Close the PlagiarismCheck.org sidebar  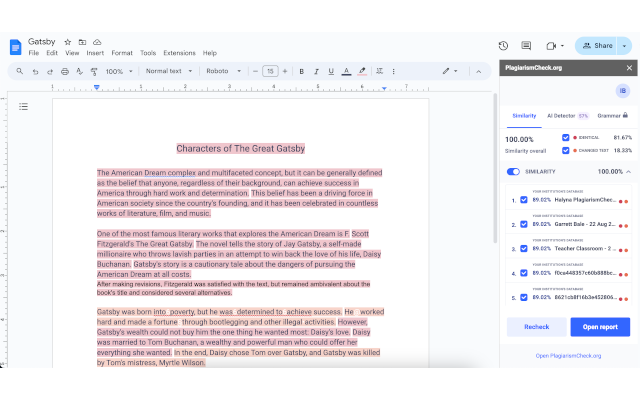click(629, 68)
